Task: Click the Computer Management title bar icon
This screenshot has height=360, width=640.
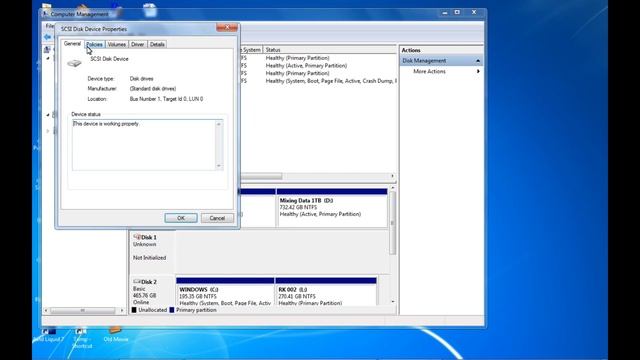Action: pyautogui.click(x=45, y=14)
